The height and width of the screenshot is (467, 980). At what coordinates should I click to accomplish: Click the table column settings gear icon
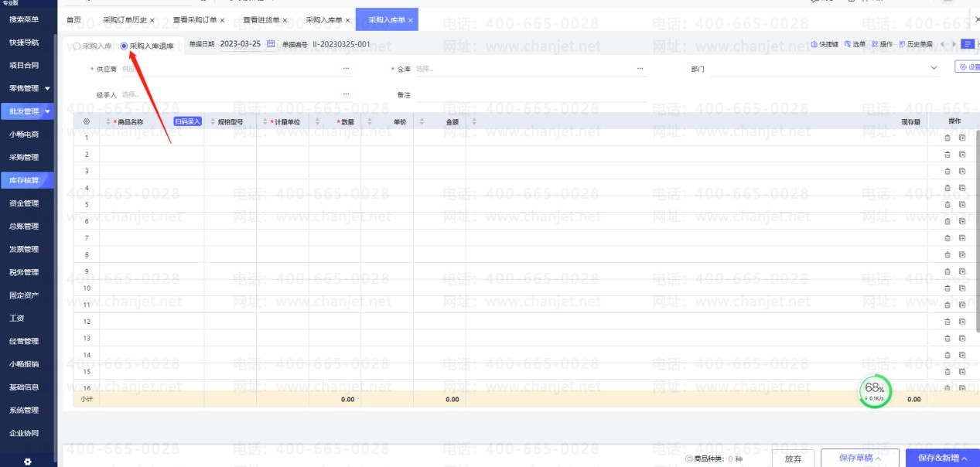86,122
